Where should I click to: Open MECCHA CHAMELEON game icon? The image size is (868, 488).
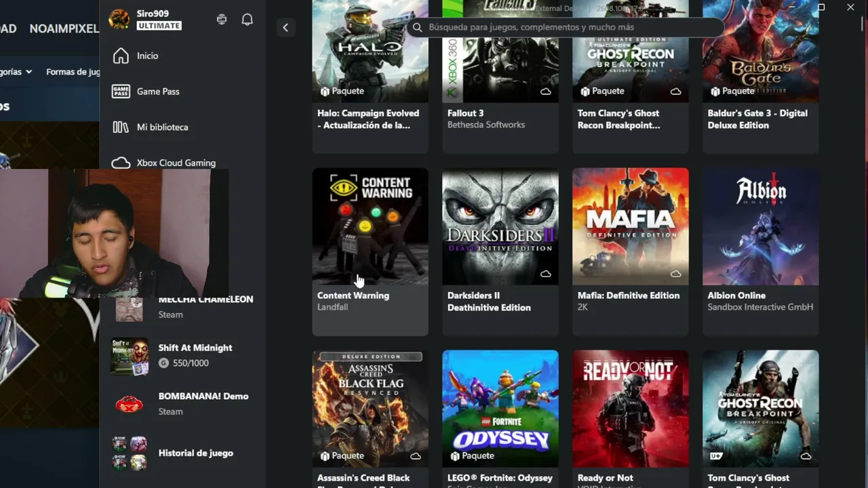pos(130,308)
